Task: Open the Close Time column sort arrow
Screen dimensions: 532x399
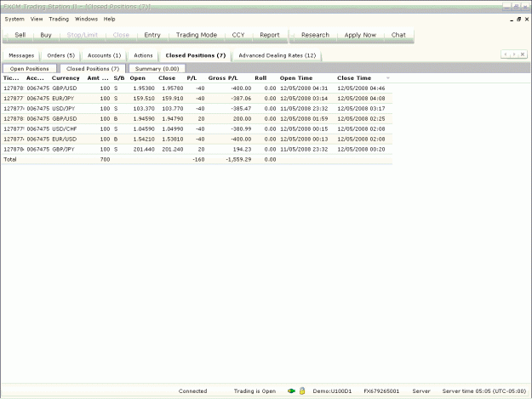Action: (x=388, y=78)
